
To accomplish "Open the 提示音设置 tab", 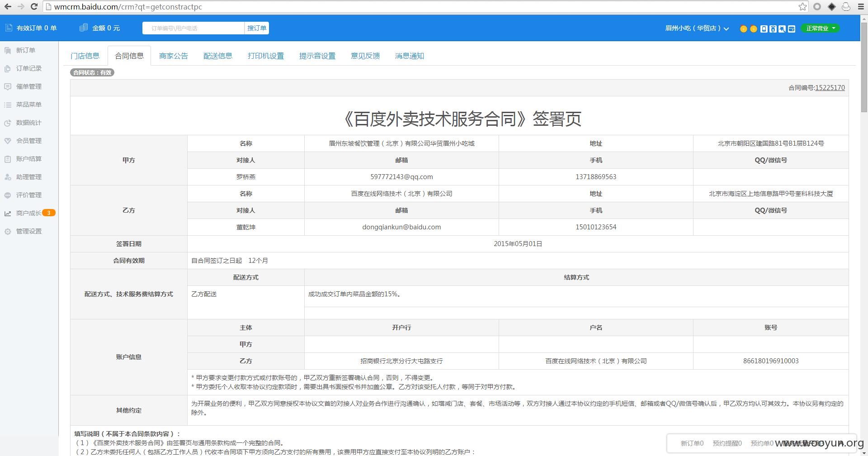I will point(317,56).
